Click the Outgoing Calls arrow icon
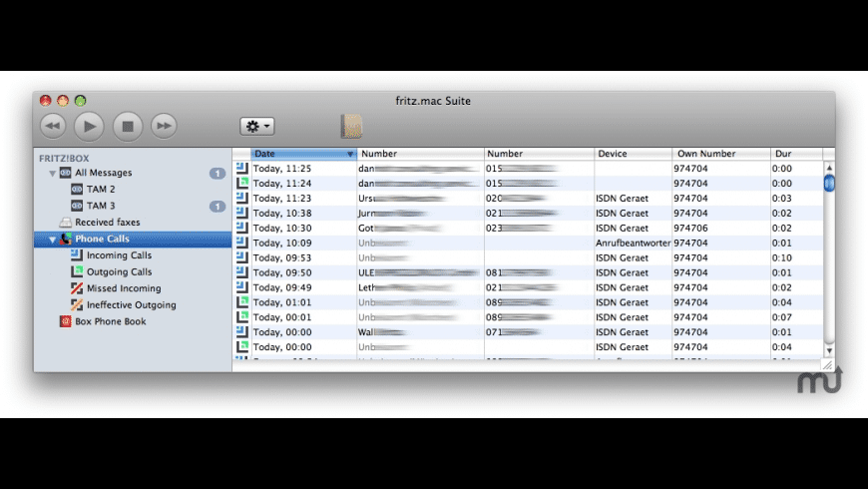Viewport: 868px width, 489px height. (x=77, y=271)
